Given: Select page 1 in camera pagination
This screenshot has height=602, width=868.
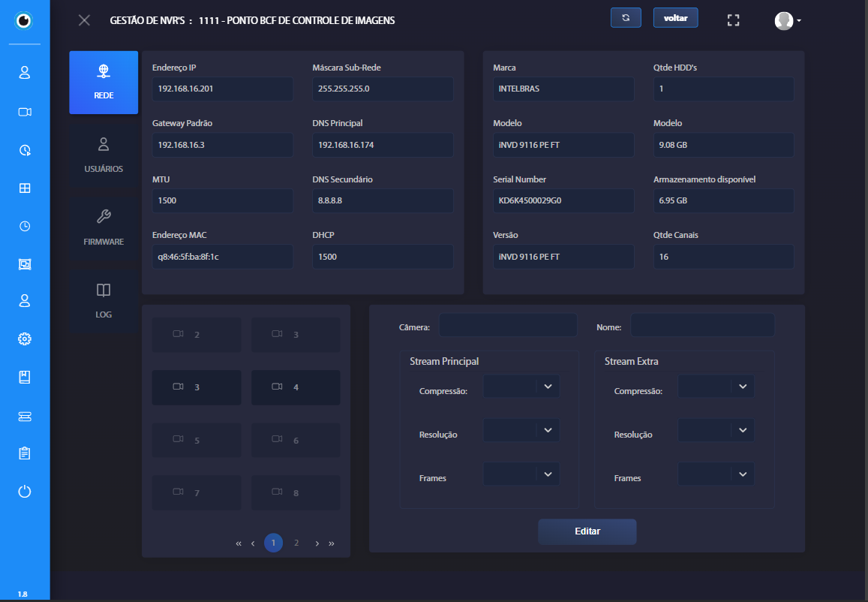Looking at the screenshot, I should coord(274,543).
